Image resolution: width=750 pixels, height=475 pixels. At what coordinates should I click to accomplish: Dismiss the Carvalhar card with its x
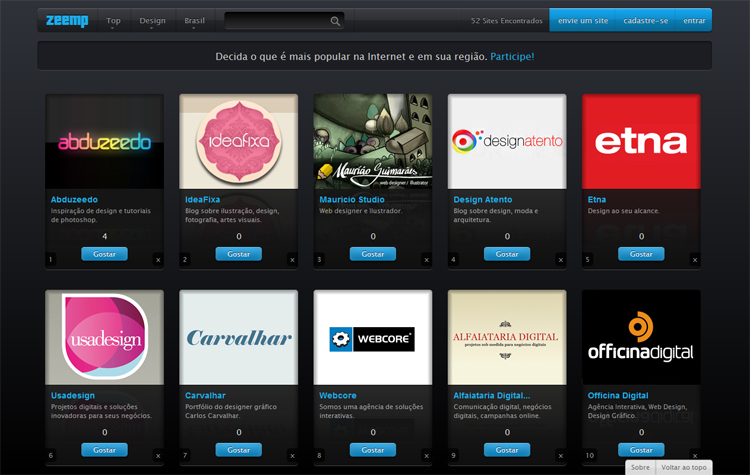292,456
